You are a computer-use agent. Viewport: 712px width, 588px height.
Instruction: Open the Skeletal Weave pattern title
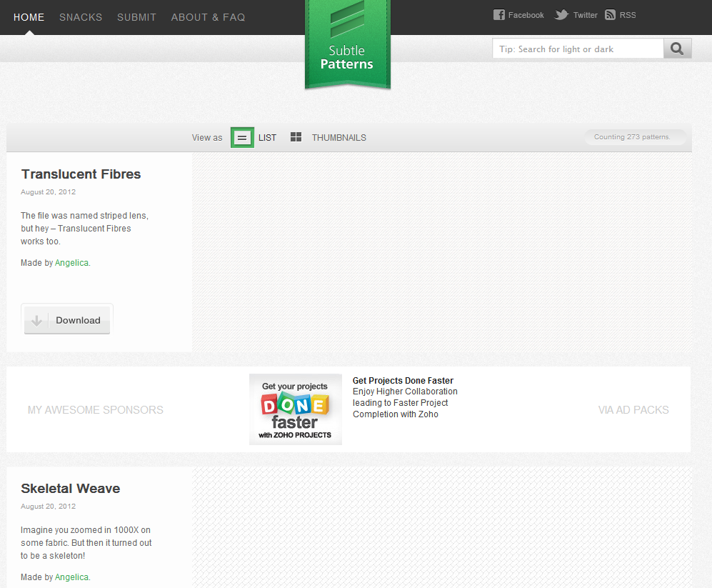pyautogui.click(x=71, y=489)
